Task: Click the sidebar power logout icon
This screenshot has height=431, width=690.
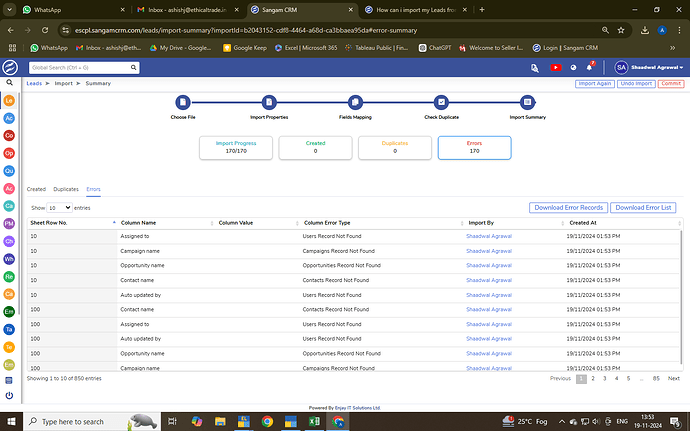Action: (9, 395)
